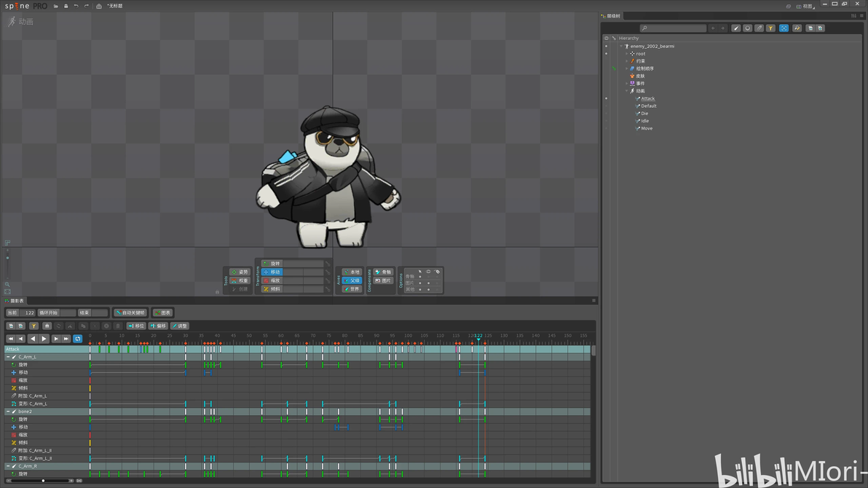
Task: Click the Offset (偏移) button
Action: [158, 326]
